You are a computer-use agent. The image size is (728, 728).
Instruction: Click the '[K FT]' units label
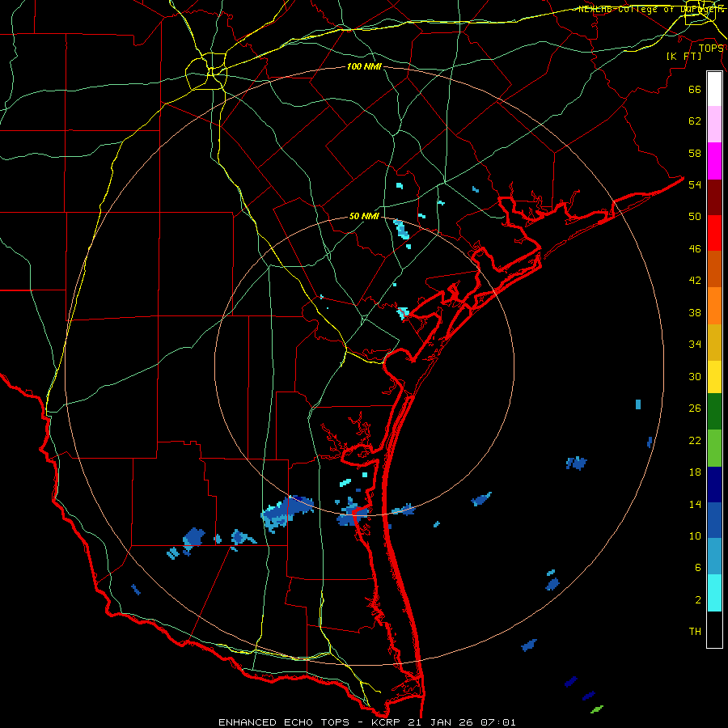(x=684, y=56)
